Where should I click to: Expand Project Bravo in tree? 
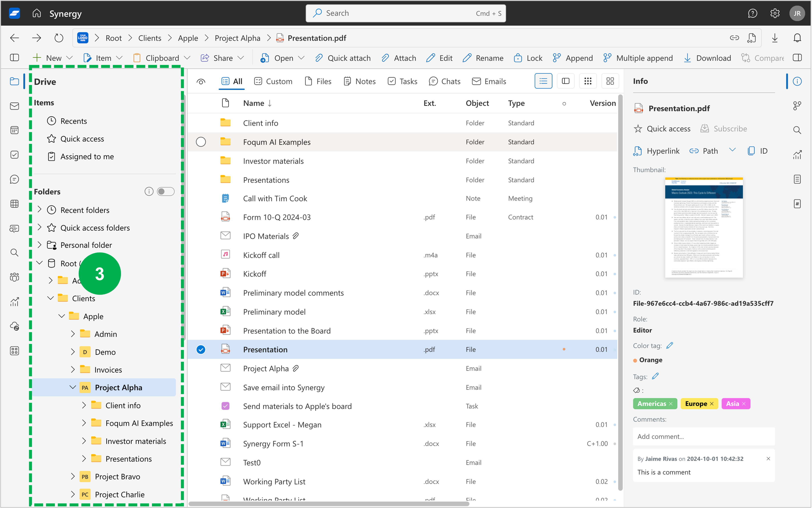point(73,476)
